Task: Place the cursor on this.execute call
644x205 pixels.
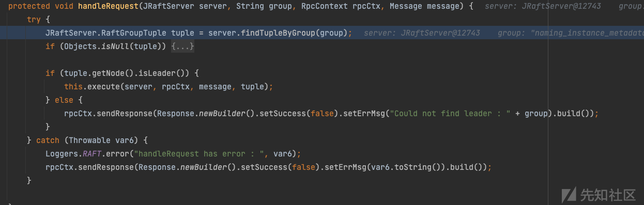Action: click(x=92, y=87)
